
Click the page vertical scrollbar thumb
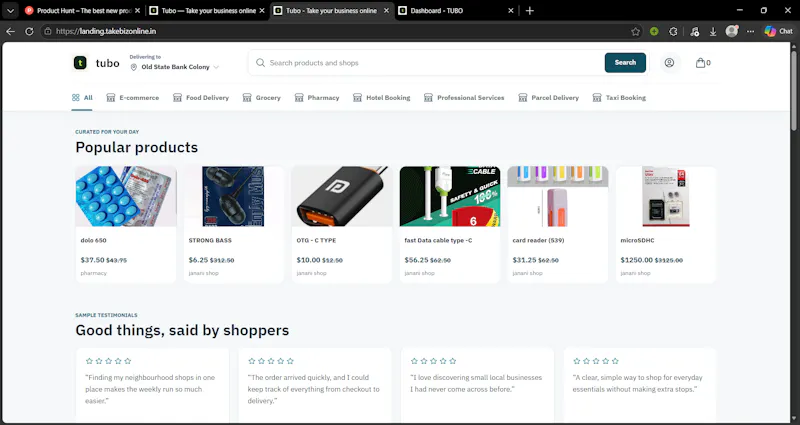pyautogui.click(x=794, y=89)
